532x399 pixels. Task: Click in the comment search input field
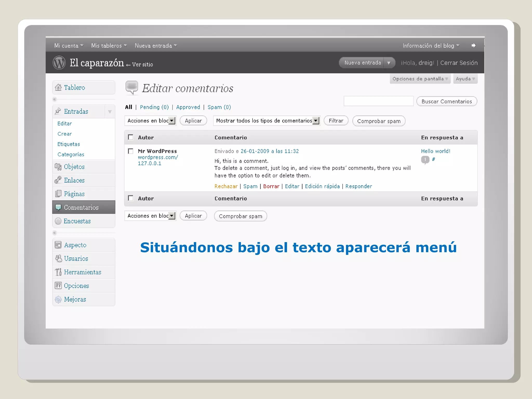coord(378,101)
